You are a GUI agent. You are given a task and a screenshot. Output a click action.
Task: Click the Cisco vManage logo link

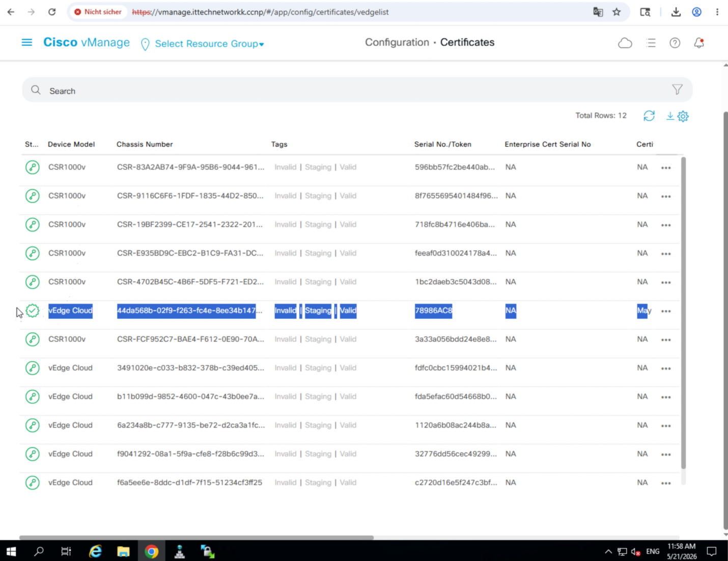coord(87,42)
